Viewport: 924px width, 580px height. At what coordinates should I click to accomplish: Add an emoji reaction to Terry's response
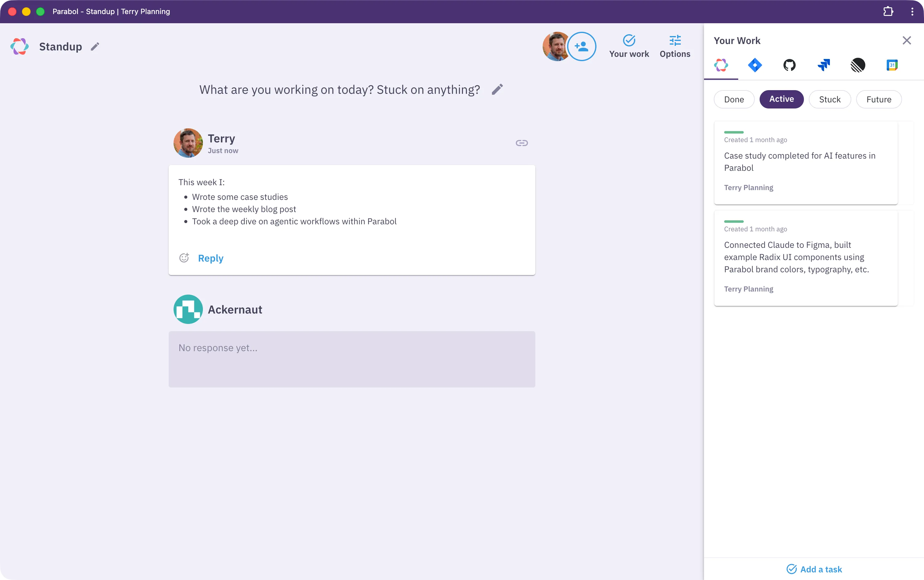pyautogui.click(x=184, y=258)
